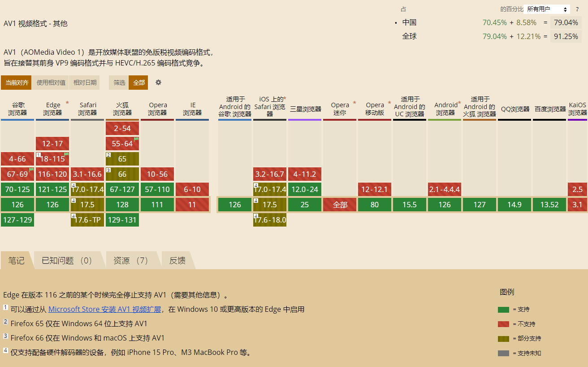Open the 笔记 tab

pos(17,261)
